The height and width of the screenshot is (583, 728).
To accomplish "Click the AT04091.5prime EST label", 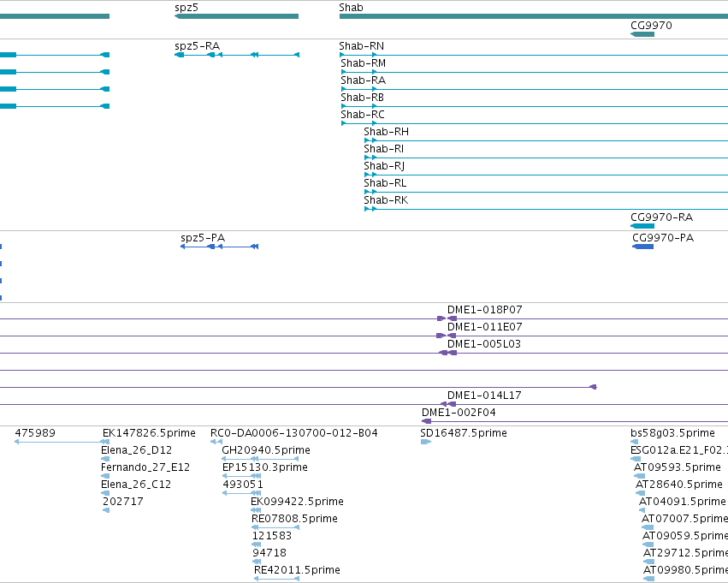I will [x=683, y=503].
